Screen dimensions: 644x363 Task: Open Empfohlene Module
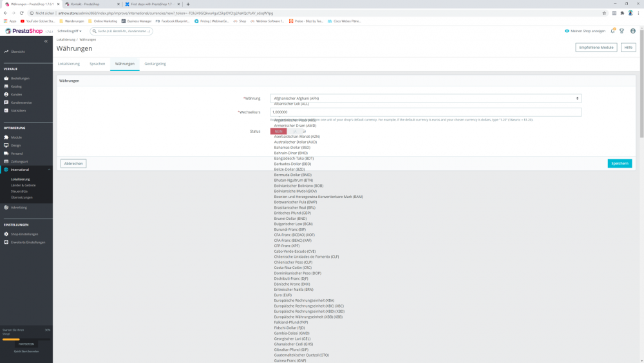point(596,47)
